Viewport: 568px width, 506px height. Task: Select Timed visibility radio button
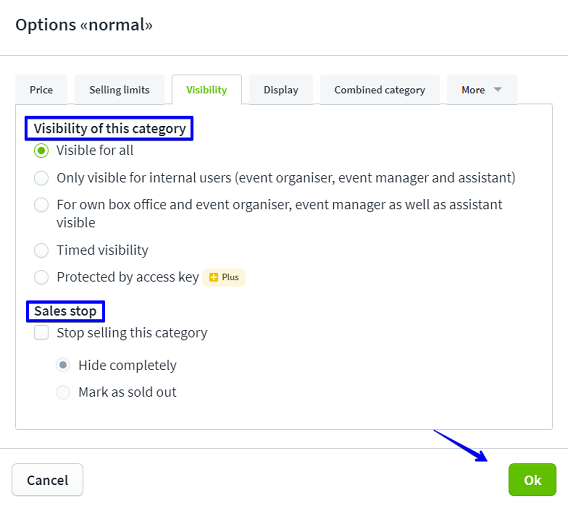pyautogui.click(x=41, y=250)
